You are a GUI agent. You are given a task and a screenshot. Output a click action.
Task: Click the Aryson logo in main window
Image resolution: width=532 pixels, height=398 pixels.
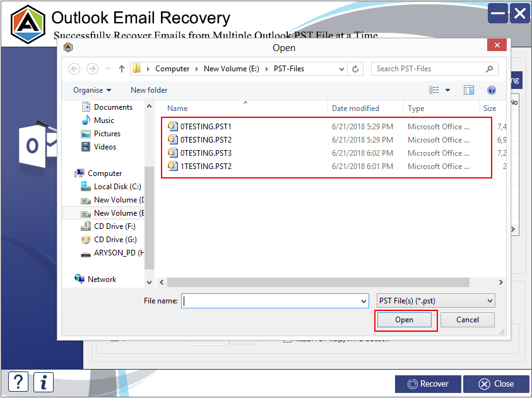pyautogui.click(x=28, y=25)
